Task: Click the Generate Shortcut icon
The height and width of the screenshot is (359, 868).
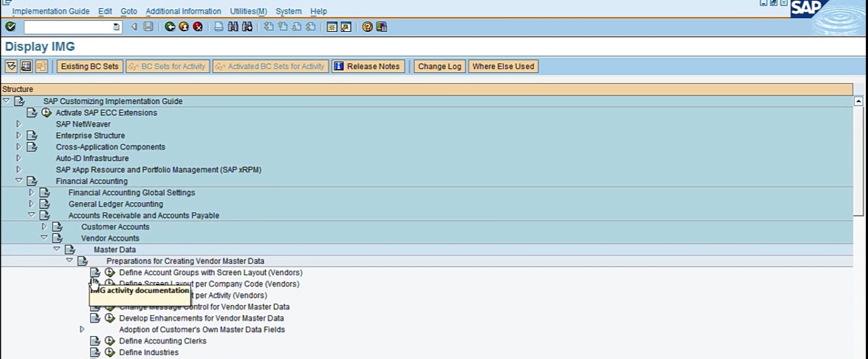Action: (346, 27)
